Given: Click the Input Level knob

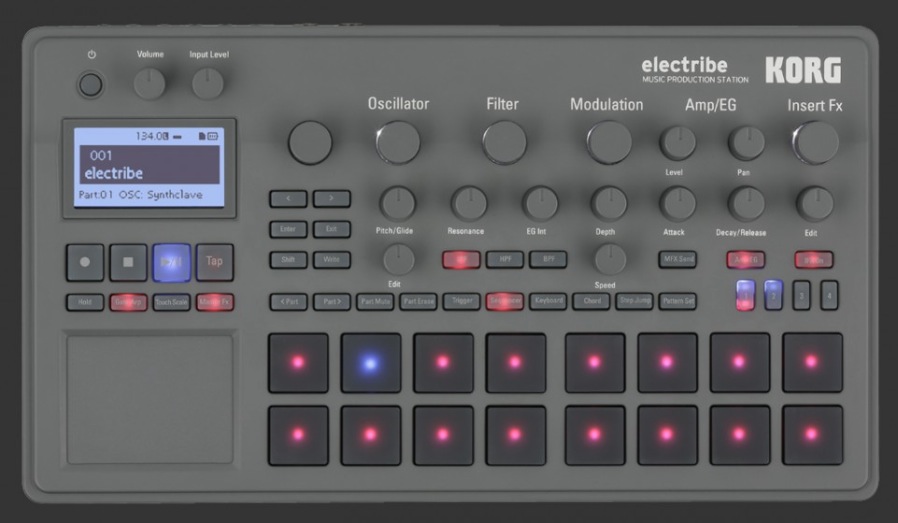Looking at the screenshot, I should coord(208,84).
